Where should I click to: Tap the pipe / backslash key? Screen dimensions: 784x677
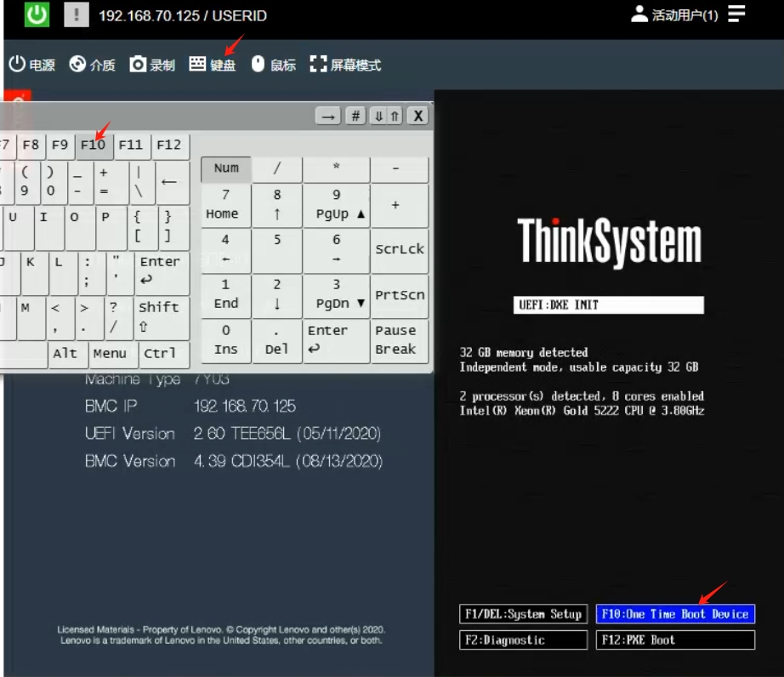coord(141,182)
